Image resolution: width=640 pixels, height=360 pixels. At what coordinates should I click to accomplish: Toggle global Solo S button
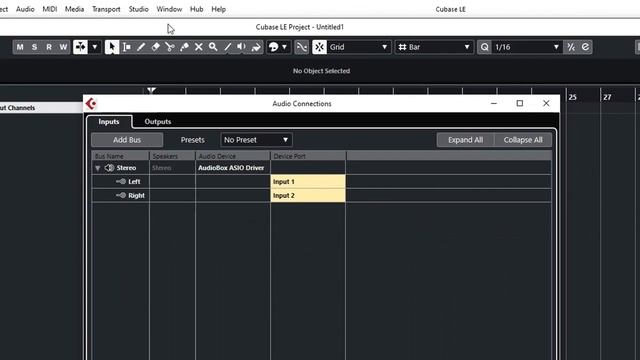coord(34,47)
